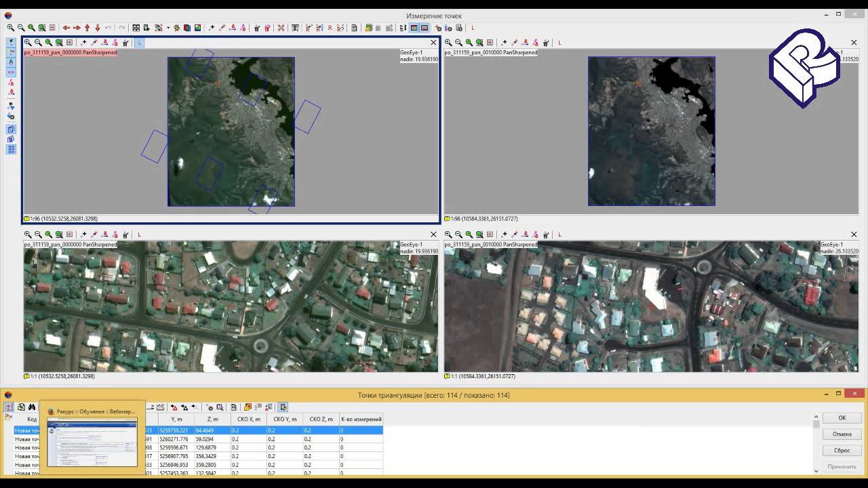Toggle the top star-point button in left sidebar
The image size is (868, 488).
[11, 42]
